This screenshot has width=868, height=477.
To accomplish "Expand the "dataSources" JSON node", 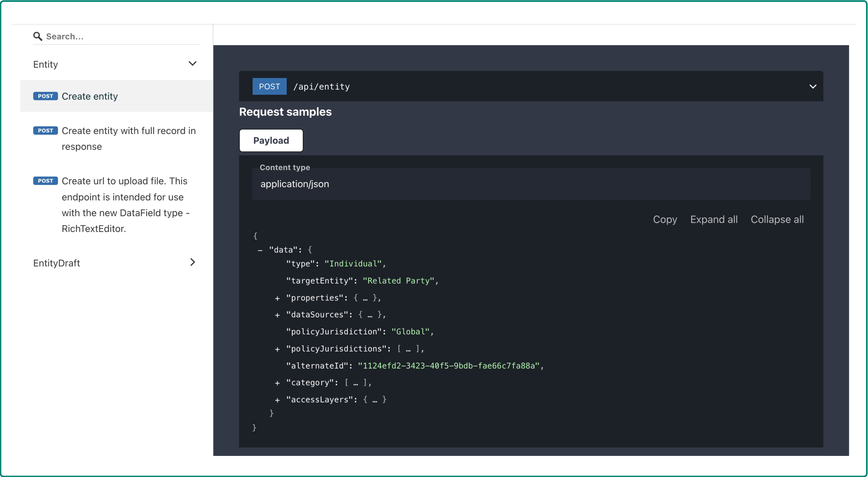I will click(x=277, y=315).
